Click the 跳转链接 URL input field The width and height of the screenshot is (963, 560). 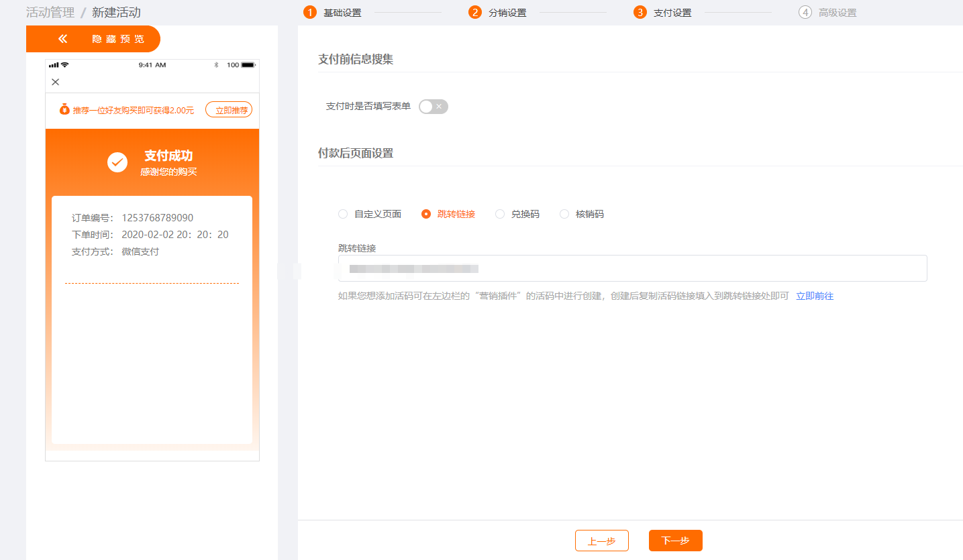coord(632,268)
